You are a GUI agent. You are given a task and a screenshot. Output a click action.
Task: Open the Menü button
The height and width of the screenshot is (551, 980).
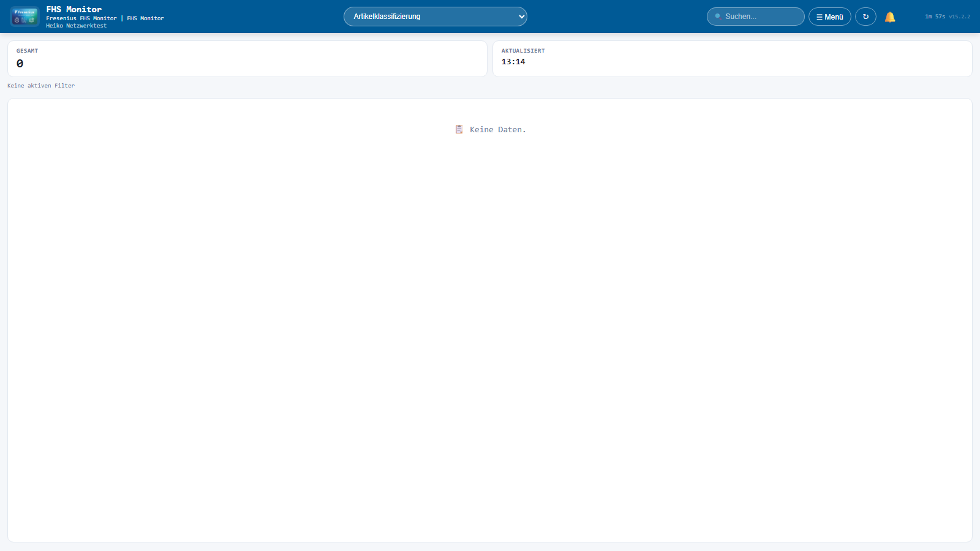[830, 17]
